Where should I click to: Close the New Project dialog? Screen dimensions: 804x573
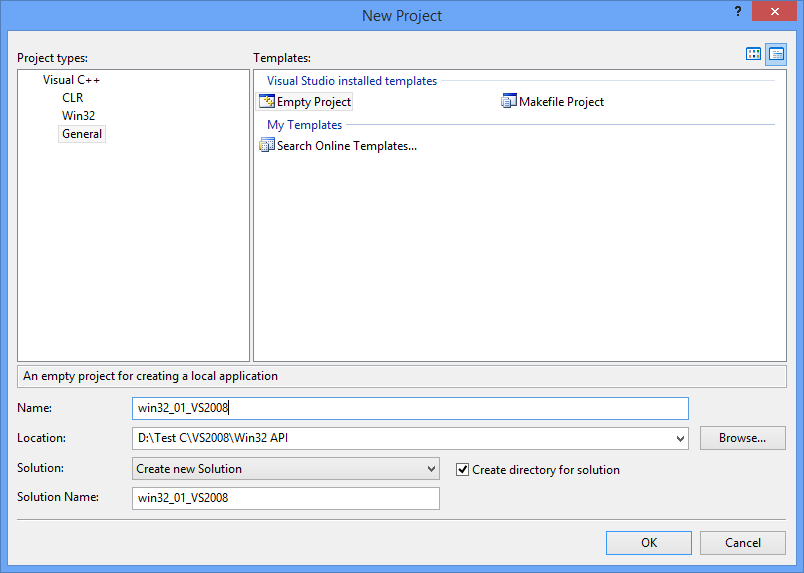pyautogui.click(x=774, y=11)
